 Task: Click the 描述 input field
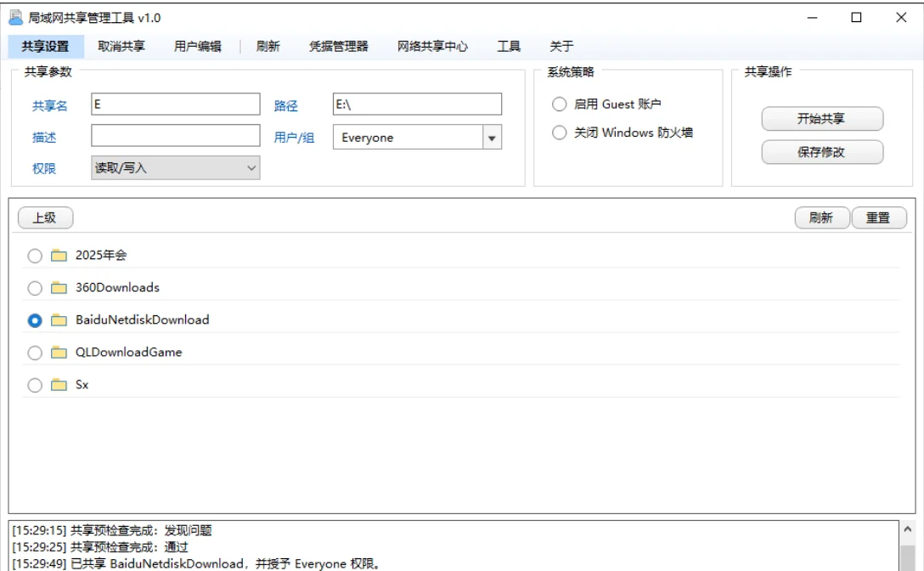176,136
